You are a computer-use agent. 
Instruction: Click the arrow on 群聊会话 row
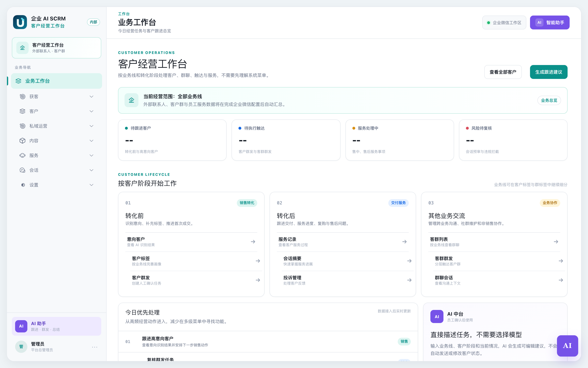[x=561, y=280]
